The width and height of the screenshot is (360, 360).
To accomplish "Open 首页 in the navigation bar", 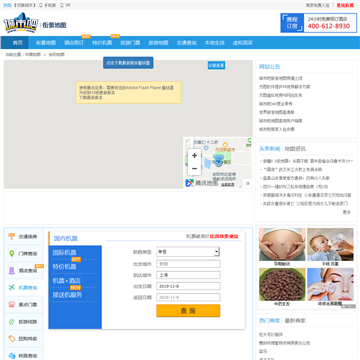I will pyautogui.click(x=18, y=43).
